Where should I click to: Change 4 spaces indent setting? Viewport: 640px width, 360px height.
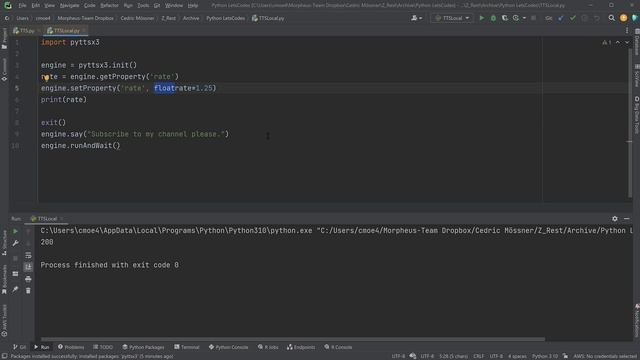(x=517, y=356)
